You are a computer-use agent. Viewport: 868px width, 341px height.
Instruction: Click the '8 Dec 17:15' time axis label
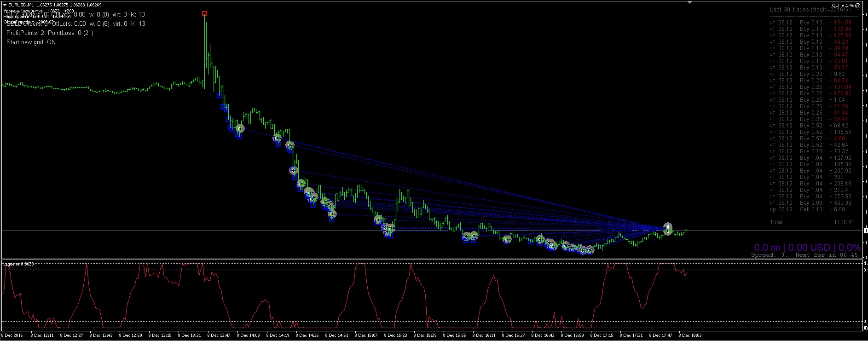point(602,335)
